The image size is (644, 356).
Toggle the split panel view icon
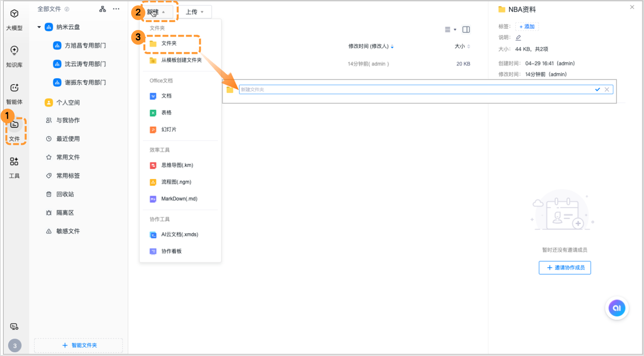pyautogui.click(x=466, y=30)
